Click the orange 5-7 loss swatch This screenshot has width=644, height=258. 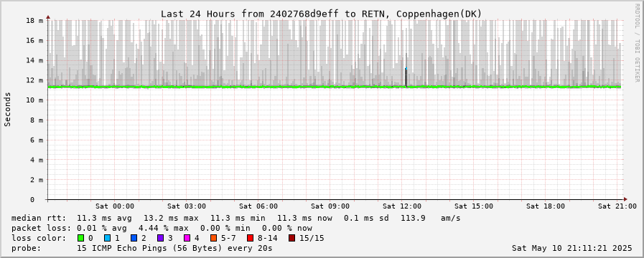pos(213,238)
